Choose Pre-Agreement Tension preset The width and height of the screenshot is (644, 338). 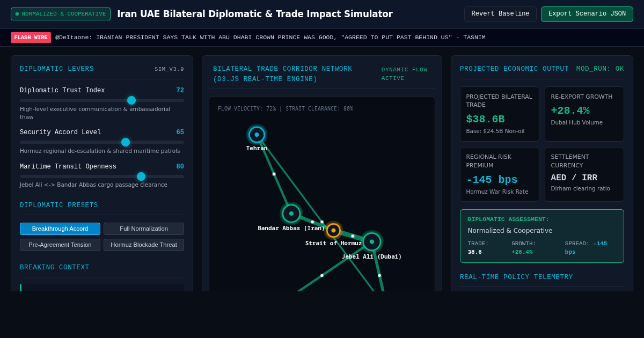pyautogui.click(x=60, y=245)
